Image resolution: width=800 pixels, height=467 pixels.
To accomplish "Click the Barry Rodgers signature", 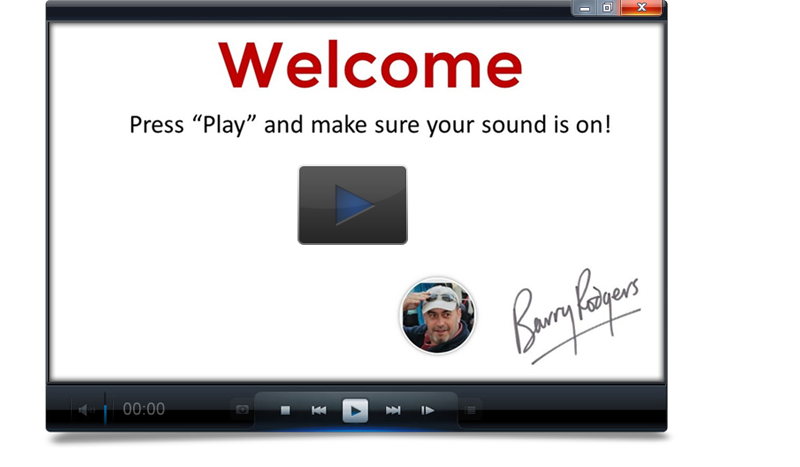I will click(574, 314).
